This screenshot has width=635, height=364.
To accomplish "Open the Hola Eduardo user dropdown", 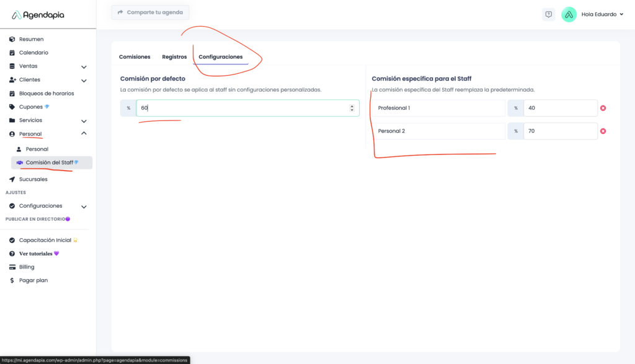I will tap(602, 14).
